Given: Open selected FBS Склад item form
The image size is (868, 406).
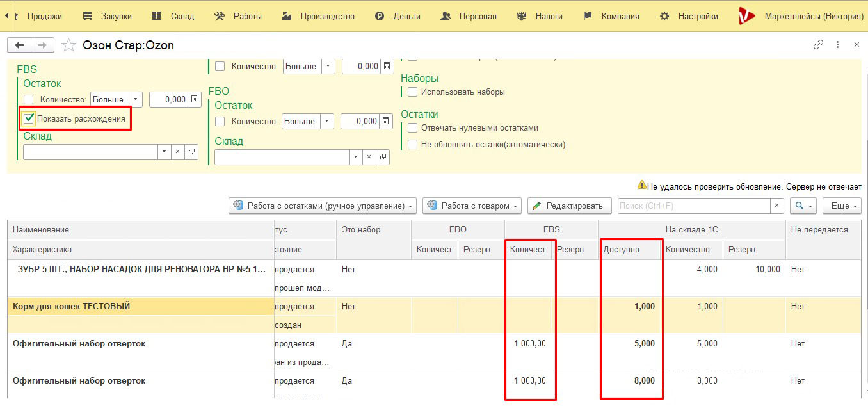Looking at the screenshot, I should pyautogui.click(x=191, y=152).
